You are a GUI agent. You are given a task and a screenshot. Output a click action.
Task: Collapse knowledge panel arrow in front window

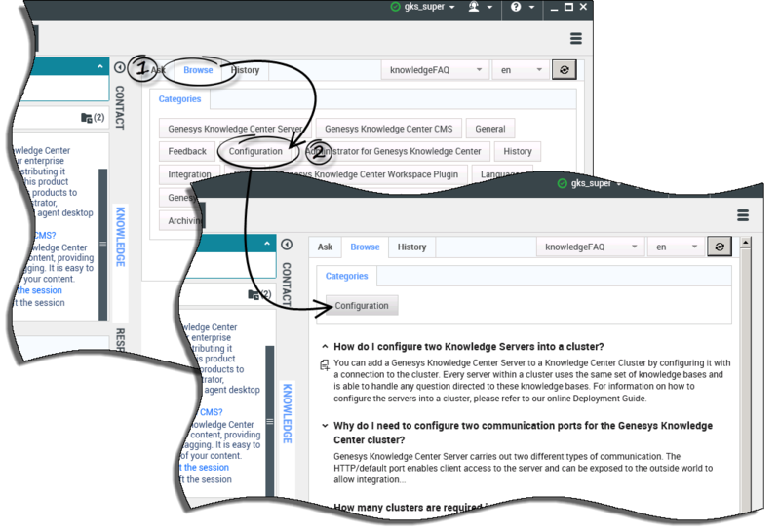click(286, 245)
